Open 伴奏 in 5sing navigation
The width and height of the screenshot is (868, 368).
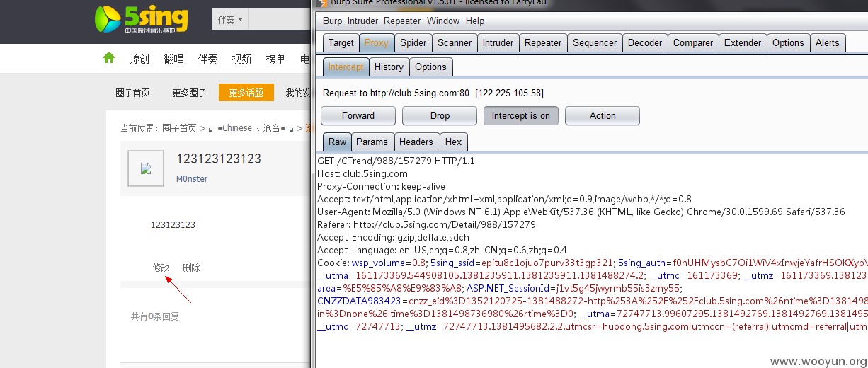tap(207, 59)
